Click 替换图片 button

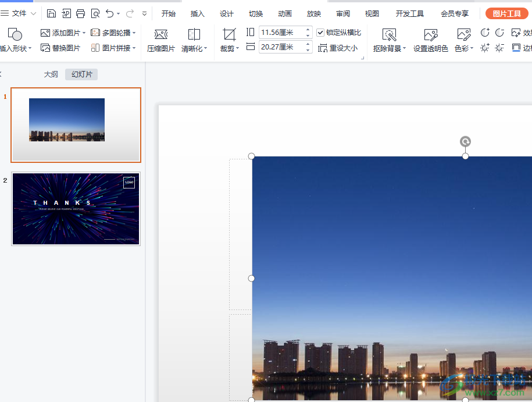(x=60, y=48)
